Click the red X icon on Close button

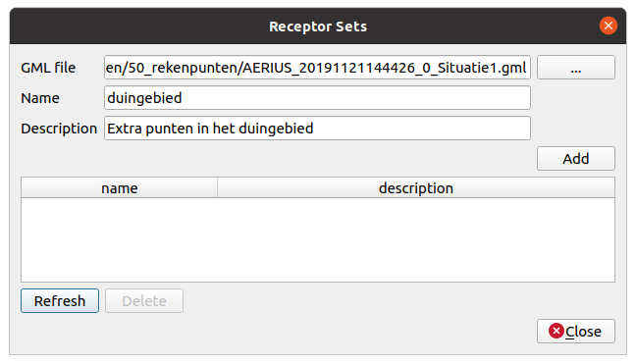click(556, 332)
